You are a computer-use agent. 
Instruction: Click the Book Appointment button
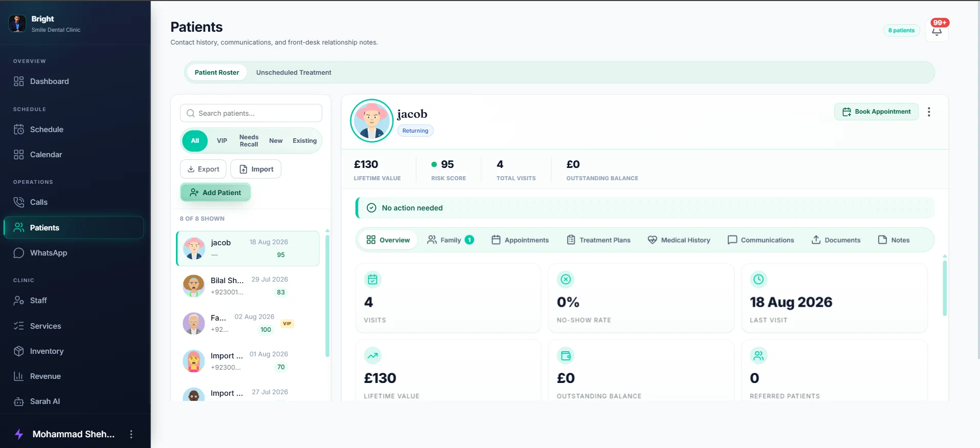(877, 112)
